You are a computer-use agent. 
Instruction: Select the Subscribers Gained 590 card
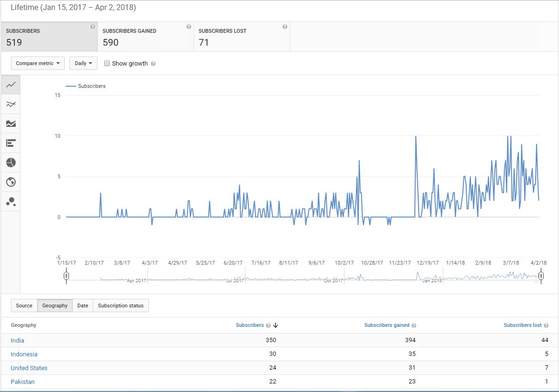coord(146,37)
